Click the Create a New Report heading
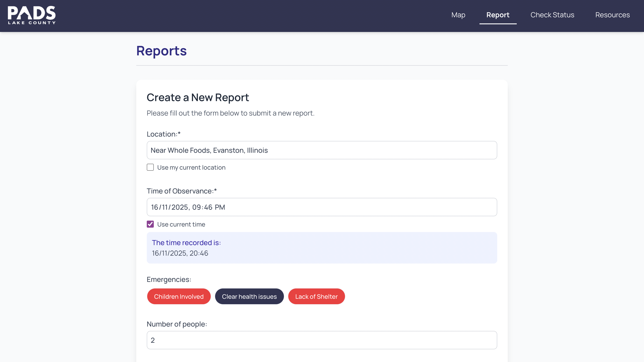 (198, 97)
